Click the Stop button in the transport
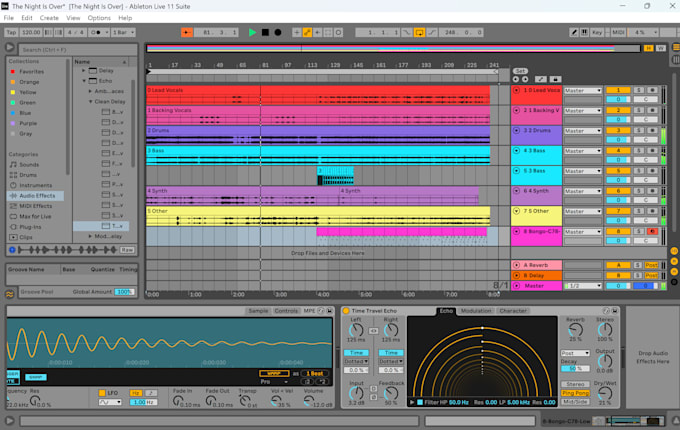This screenshot has height=430, width=680. click(265, 33)
